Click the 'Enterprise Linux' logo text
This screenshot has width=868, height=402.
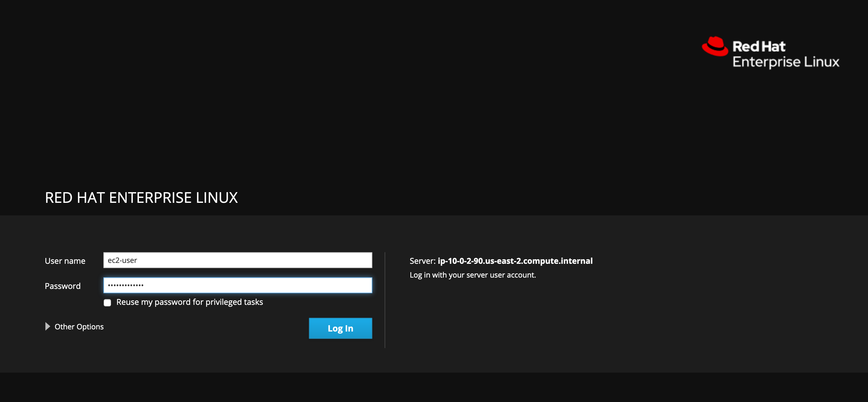pos(786,62)
